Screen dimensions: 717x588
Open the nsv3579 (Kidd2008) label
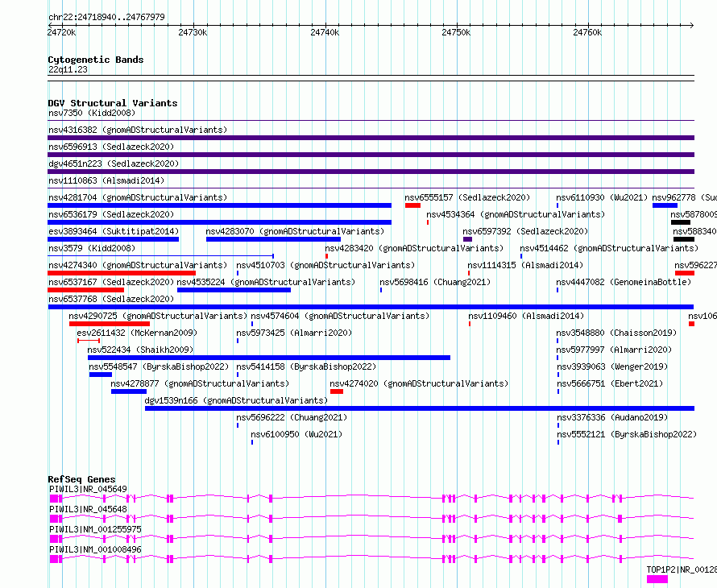tap(92, 248)
